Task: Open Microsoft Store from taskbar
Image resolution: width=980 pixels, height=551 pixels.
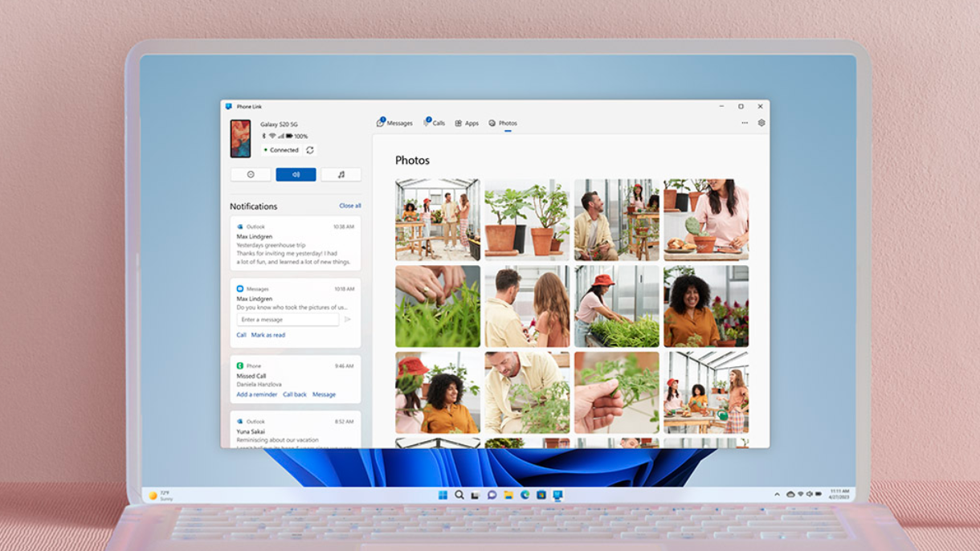Action: tap(541, 496)
